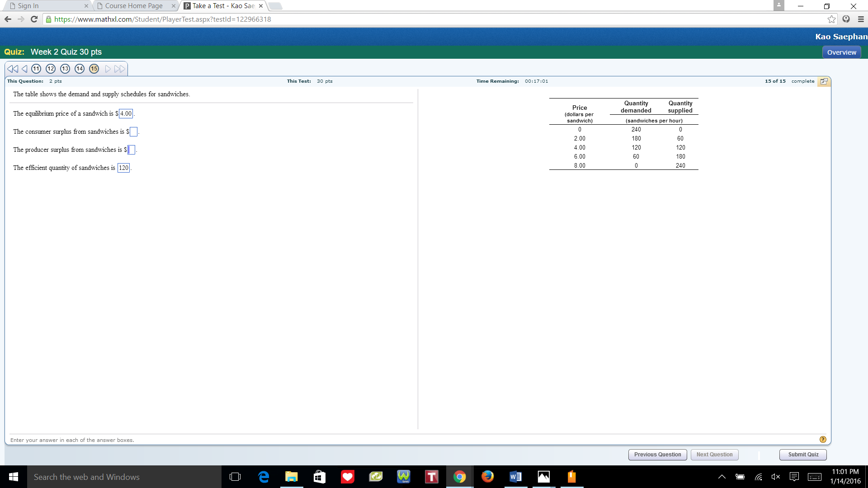Click the Next Question button

coord(714,454)
